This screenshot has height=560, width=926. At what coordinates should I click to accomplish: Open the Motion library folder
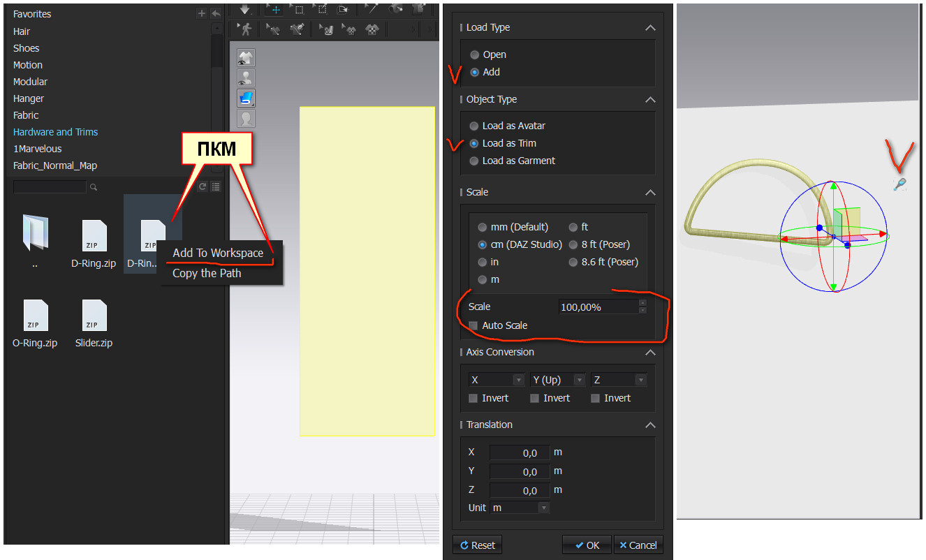[x=28, y=65]
